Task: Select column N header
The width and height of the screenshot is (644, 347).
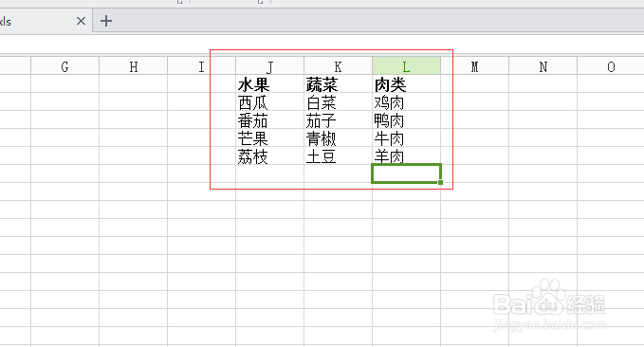Action: point(543,66)
